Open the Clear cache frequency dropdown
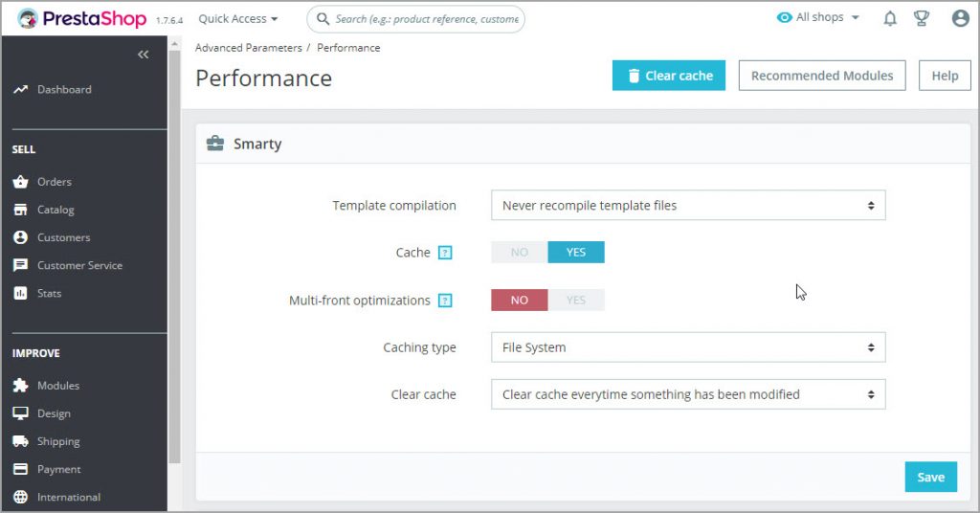 pos(688,394)
